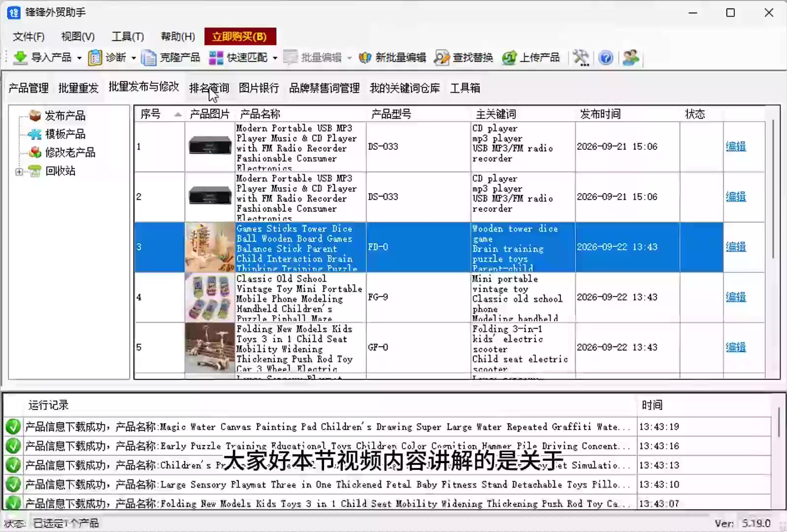Image resolution: width=787 pixels, height=532 pixels.
Task: Select 修改老产品 in the tree
Action: click(x=70, y=153)
